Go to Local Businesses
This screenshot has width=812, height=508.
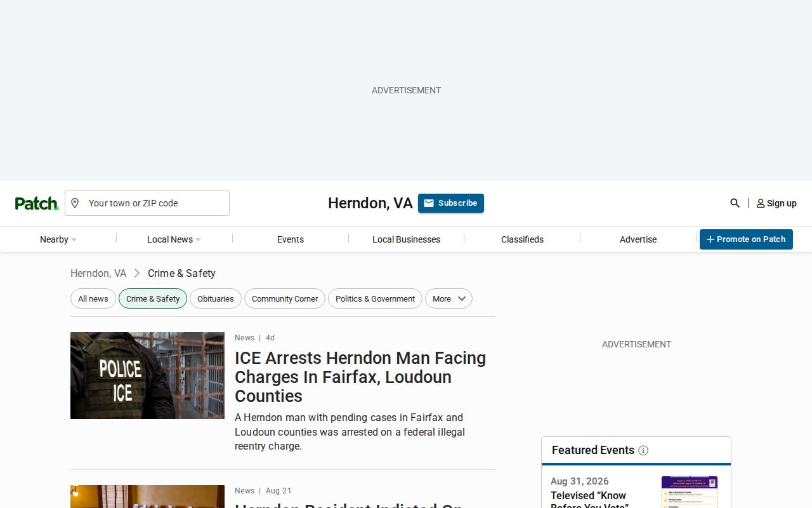[406, 239]
